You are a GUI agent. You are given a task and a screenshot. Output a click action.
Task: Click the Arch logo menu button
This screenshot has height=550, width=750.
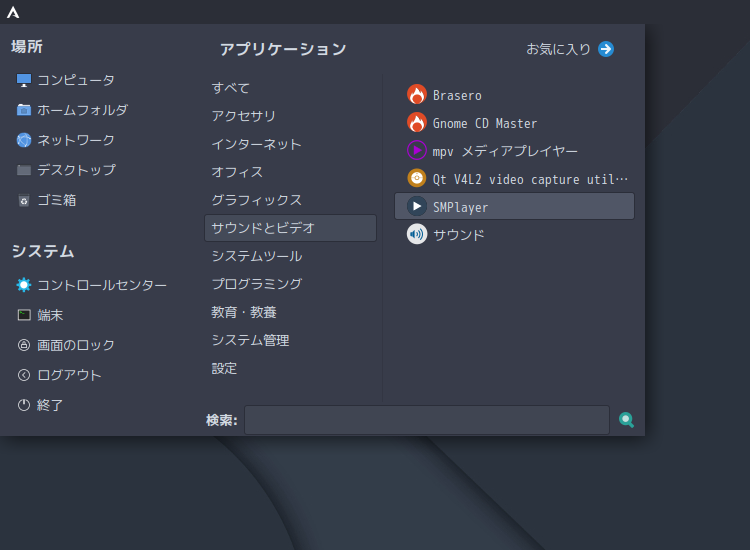[13, 12]
